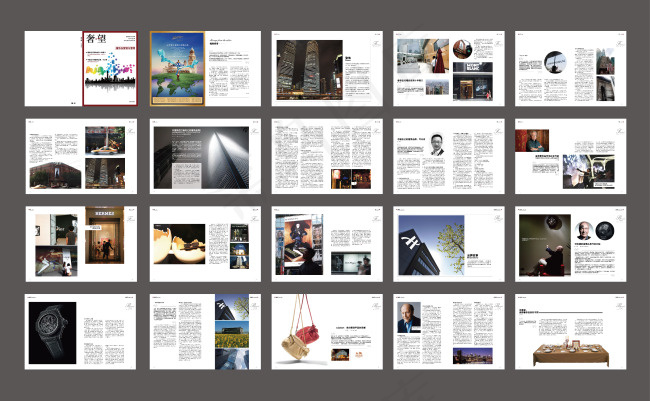The height and width of the screenshot is (401, 650).
Task: Open the street billboard poster spread
Action: (327, 244)
